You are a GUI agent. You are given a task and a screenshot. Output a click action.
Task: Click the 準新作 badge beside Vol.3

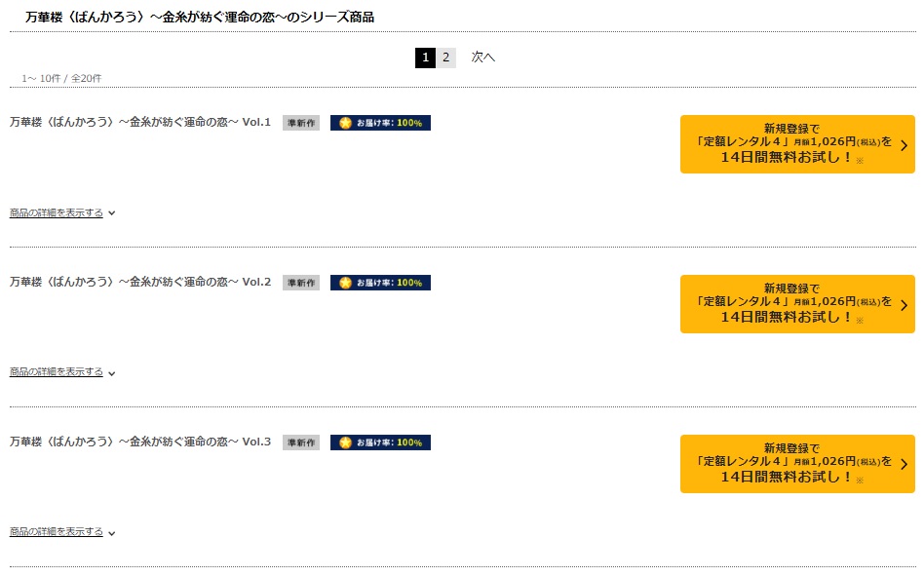(301, 442)
